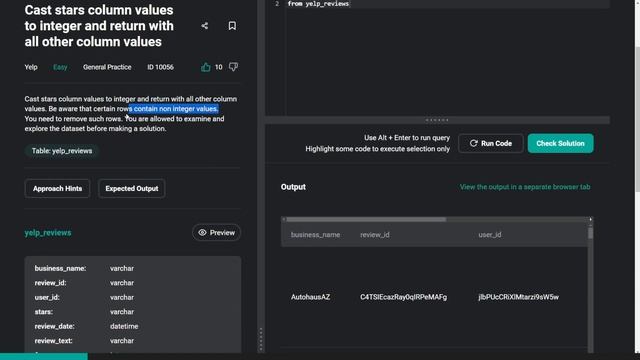Screen dimensions: 640x360
Task: Click the AutohausAZ cell in the output
Action: [310, 297]
